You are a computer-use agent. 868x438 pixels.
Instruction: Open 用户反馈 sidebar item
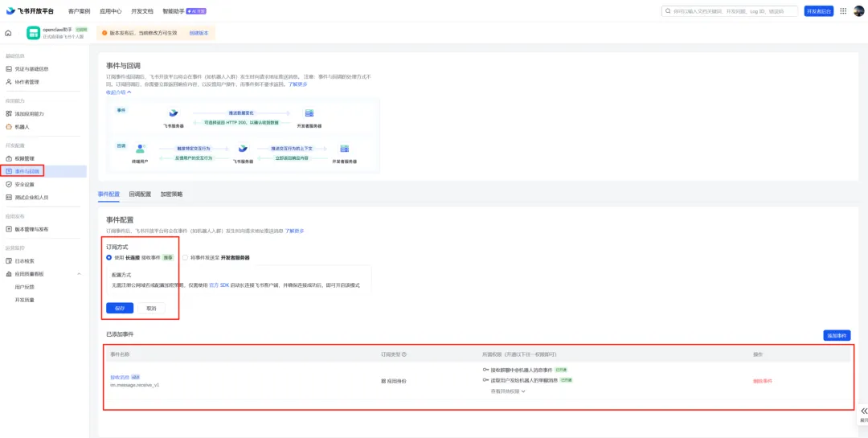click(x=25, y=287)
